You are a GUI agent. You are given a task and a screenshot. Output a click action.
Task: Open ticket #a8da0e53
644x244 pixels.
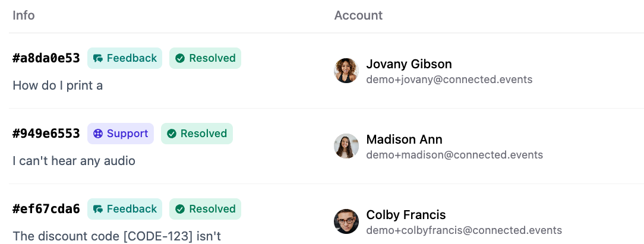tap(46, 58)
